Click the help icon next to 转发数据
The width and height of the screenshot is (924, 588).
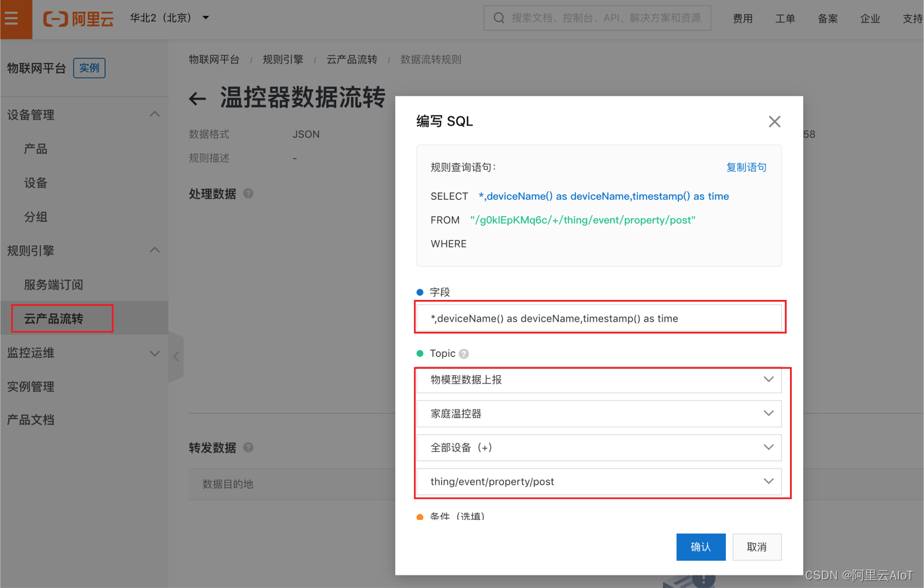click(x=248, y=447)
